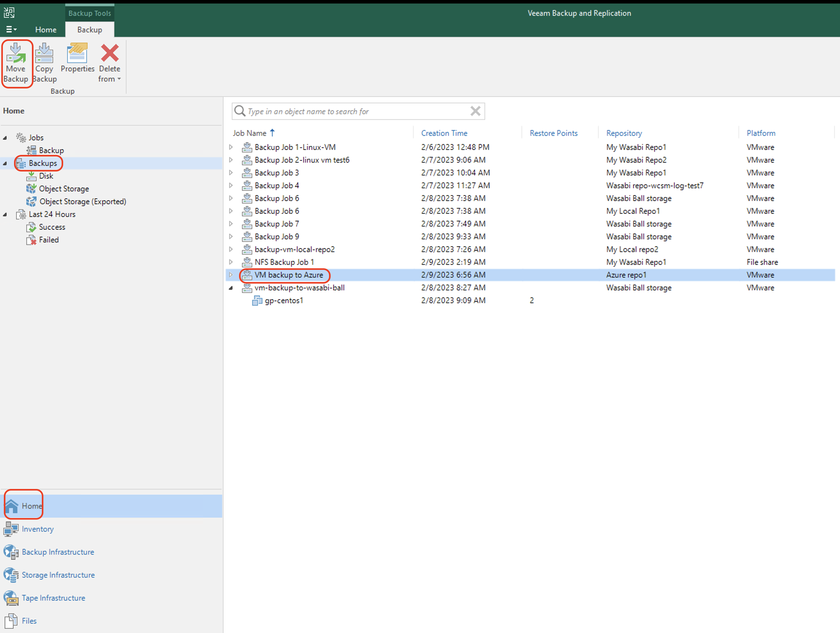Collapse the Backups tree node

[x=5, y=164]
